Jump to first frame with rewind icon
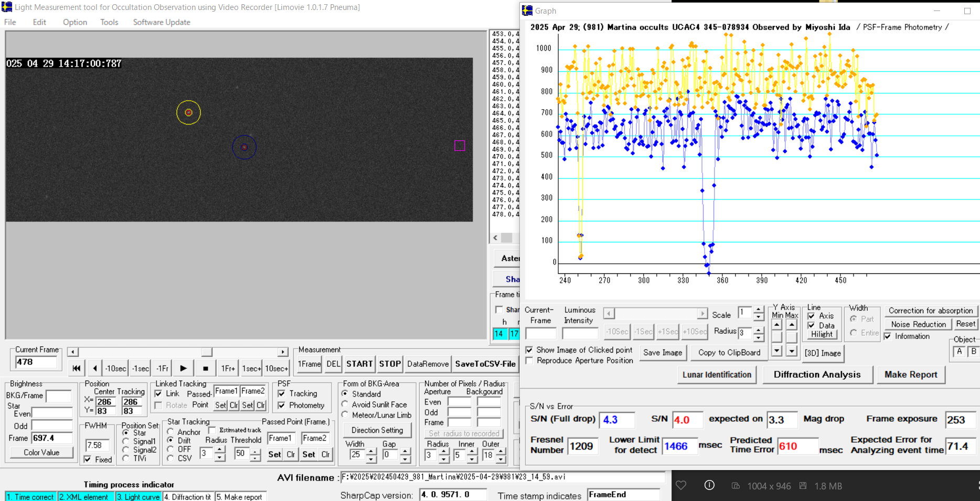 pyautogui.click(x=77, y=368)
